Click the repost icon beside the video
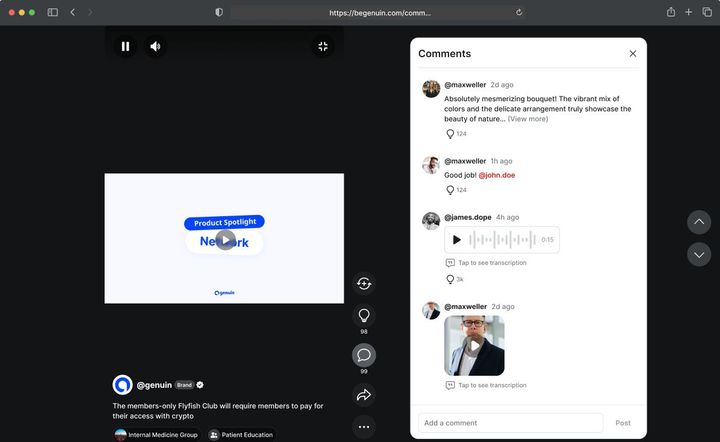This screenshot has width=720, height=442. [x=364, y=284]
